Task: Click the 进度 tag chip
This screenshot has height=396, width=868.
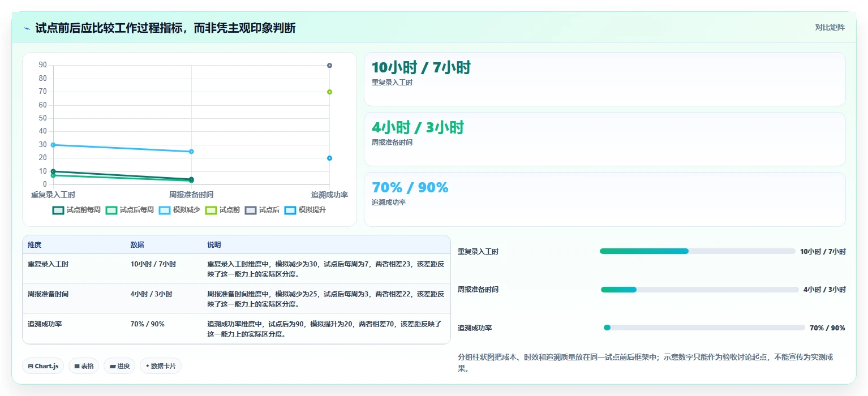Action: (x=119, y=366)
